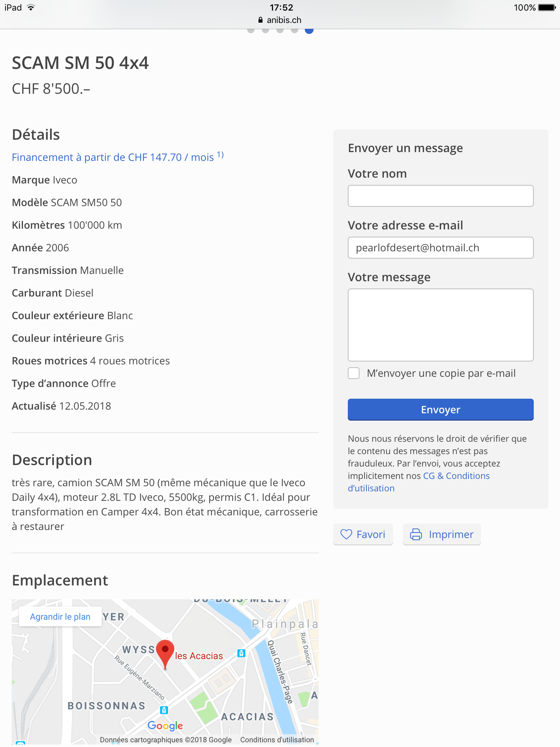
Task: Tap the battery icon in status bar
Action: [547, 8]
